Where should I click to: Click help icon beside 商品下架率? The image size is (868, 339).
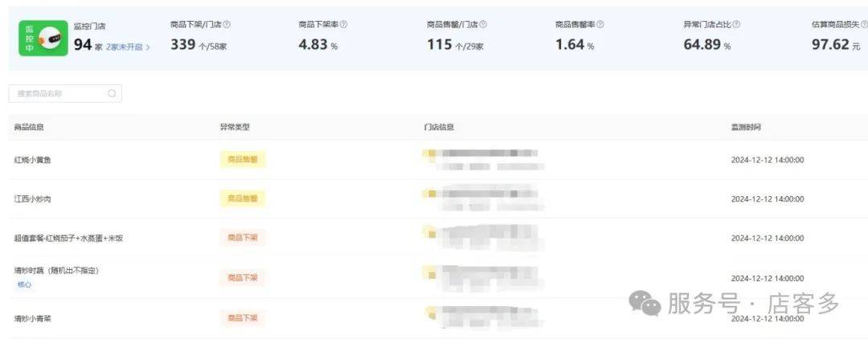tap(344, 24)
